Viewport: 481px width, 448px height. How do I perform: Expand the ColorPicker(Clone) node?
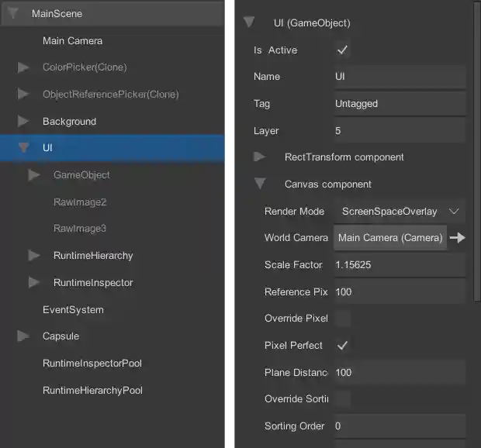23,67
